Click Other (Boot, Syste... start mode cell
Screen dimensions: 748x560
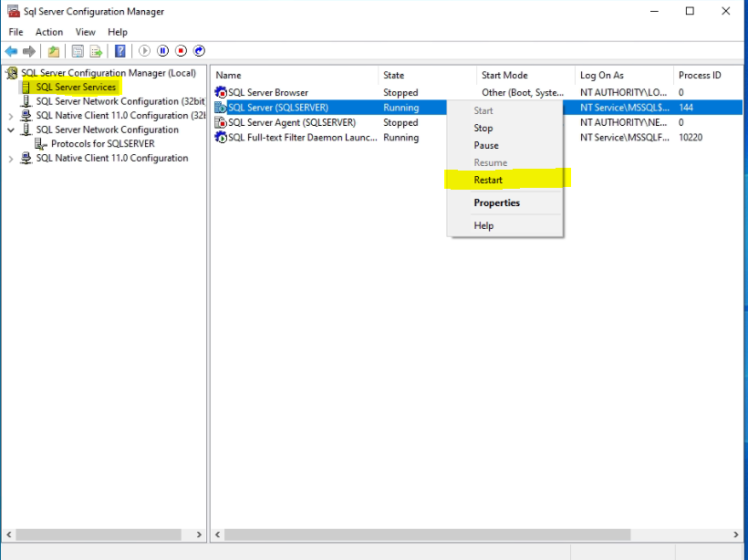coord(523,92)
